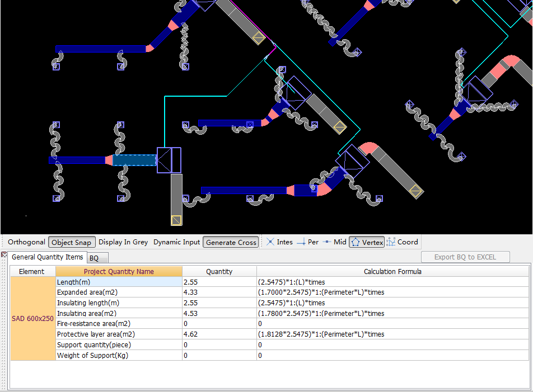Image resolution: width=533 pixels, height=392 pixels.
Task: Click the Calculation Formula column header
Action: point(392,272)
